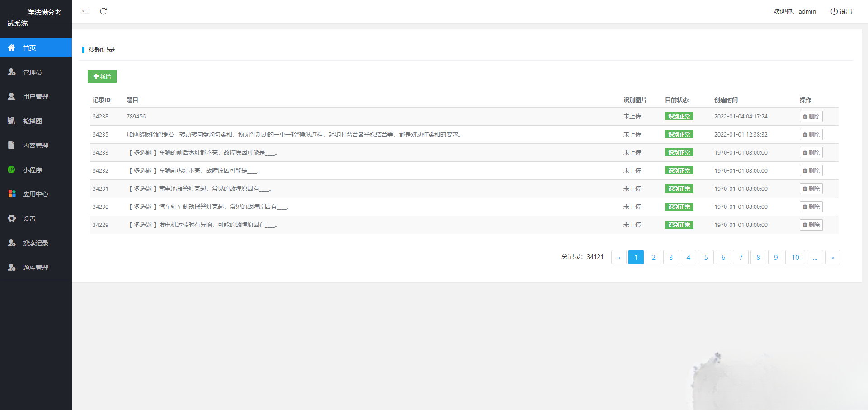The width and height of the screenshot is (868, 410).
Task: Open 设置 menu item
Action: coord(36,218)
